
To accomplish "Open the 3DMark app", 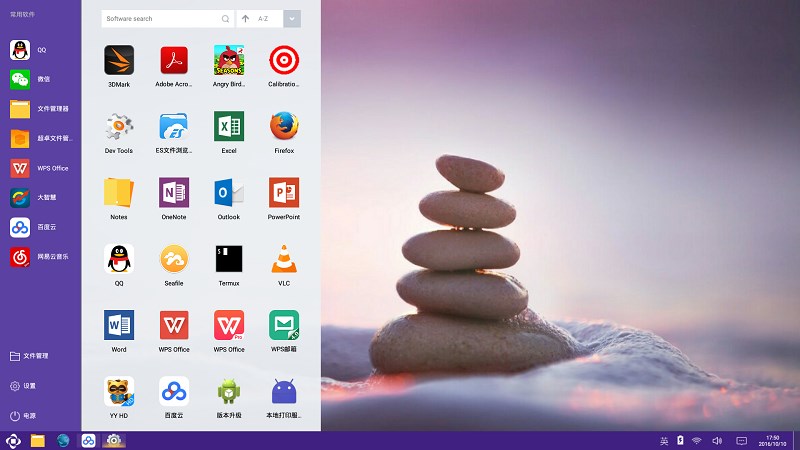I will 119,61.
